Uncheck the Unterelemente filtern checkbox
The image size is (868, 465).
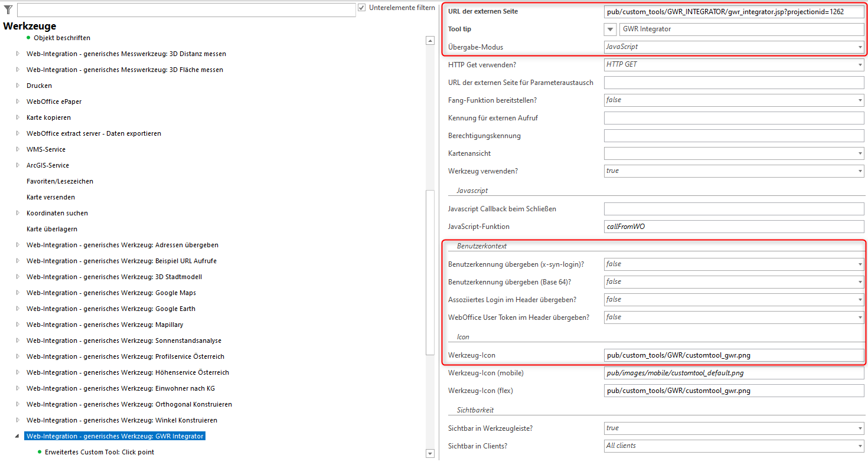[x=360, y=7]
